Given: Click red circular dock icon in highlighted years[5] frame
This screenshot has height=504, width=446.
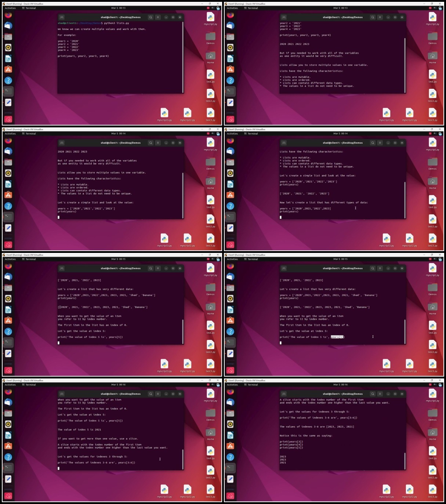Looking at the screenshot, I should (x=230, y=370).
